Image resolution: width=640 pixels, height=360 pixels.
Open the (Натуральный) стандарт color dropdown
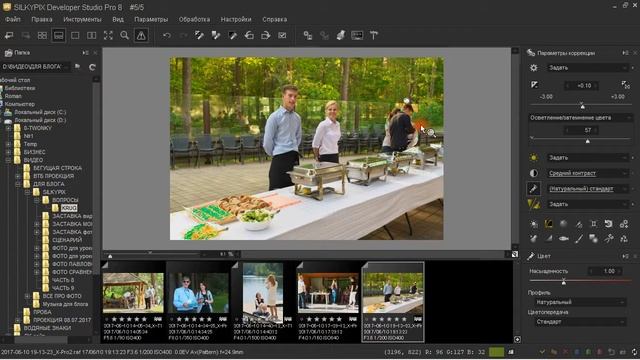coord(587,189)
